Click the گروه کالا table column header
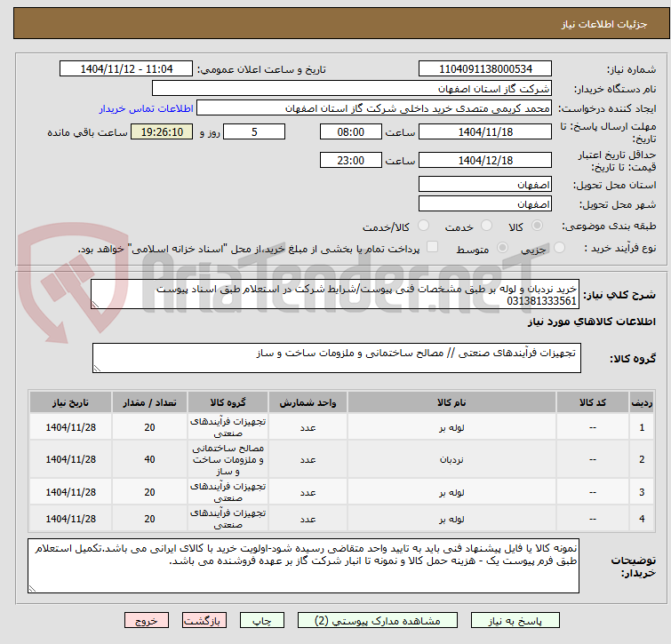This screenshot has height=644, width=671. point(228,402)
